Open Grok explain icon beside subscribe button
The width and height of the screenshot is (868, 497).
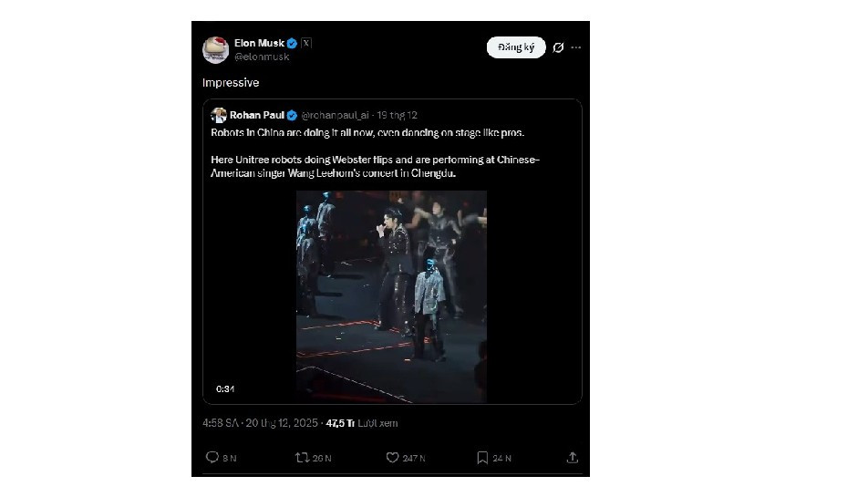(x=558, y=47)
